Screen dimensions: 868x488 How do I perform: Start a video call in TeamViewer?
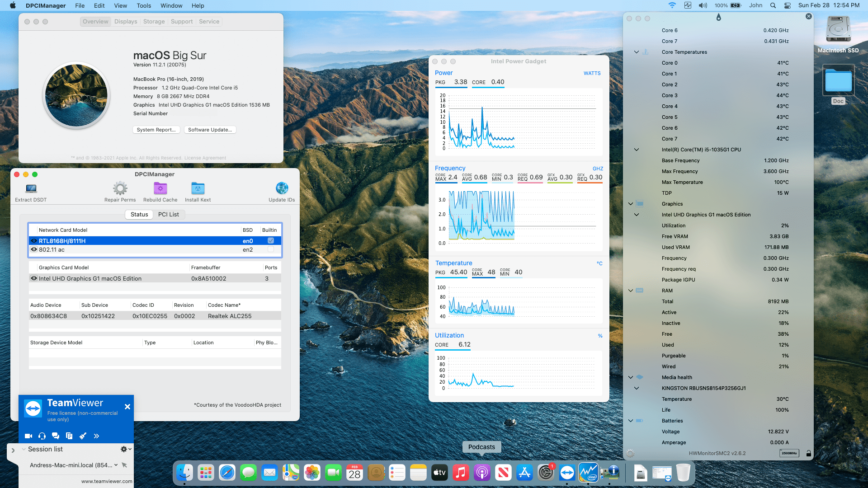[x=28, y=436]
